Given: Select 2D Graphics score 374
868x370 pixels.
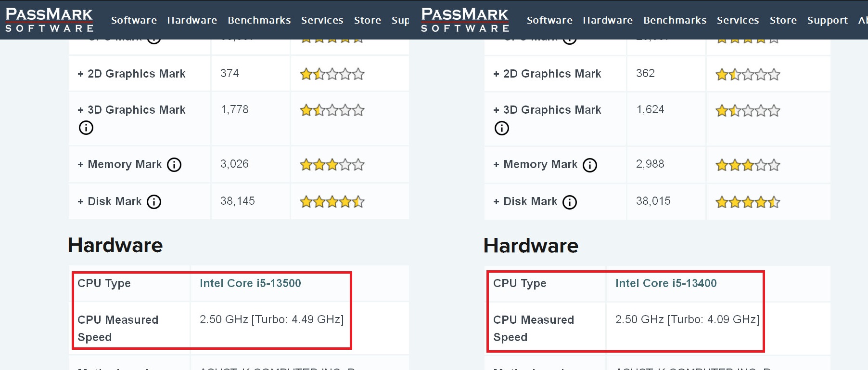Looking at the screenshot, I should [230, 73].
